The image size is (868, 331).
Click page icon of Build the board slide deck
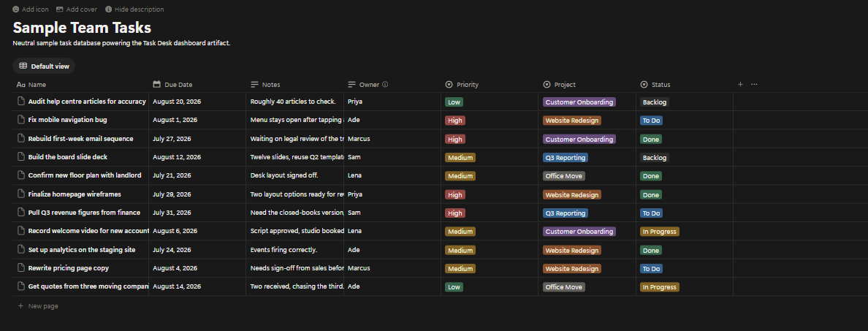[x=21, y=156]
